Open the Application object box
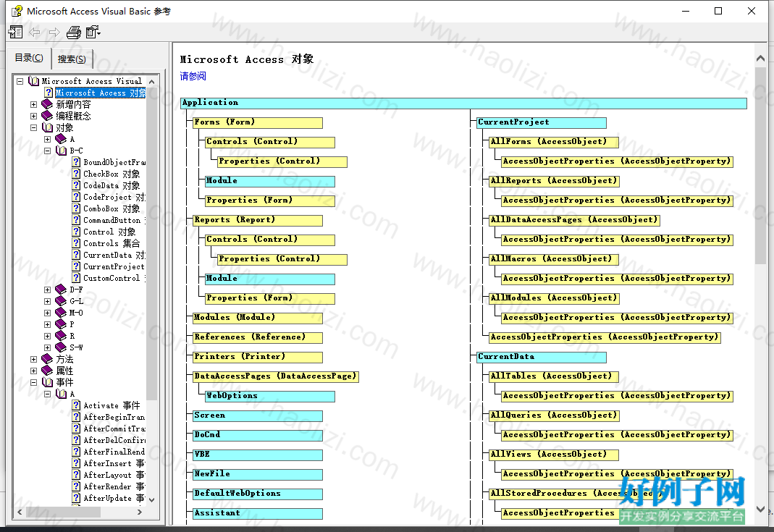774x532 pixels. coord(463,103)
